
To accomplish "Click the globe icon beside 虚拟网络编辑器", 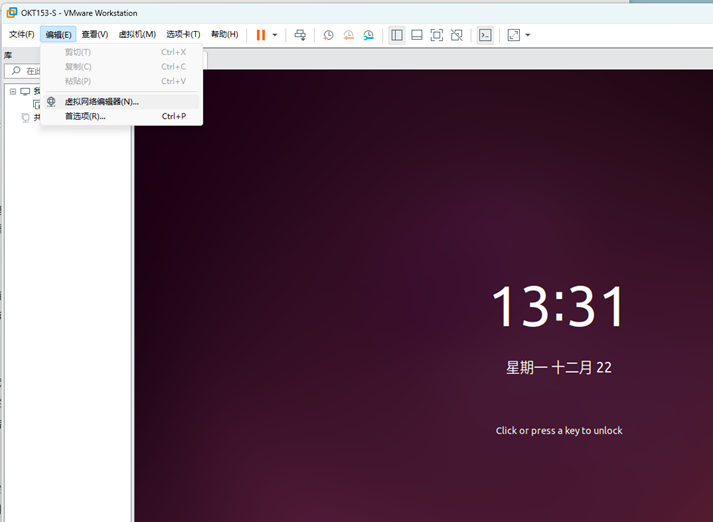I will (x=51, y=101).
